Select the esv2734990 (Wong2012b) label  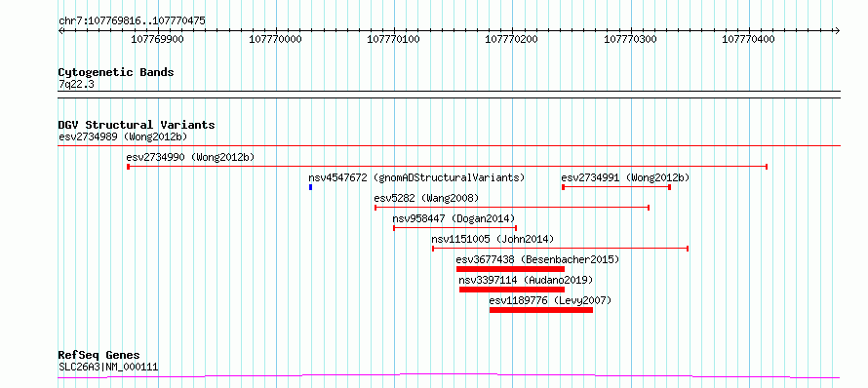(x=190, y=157)
